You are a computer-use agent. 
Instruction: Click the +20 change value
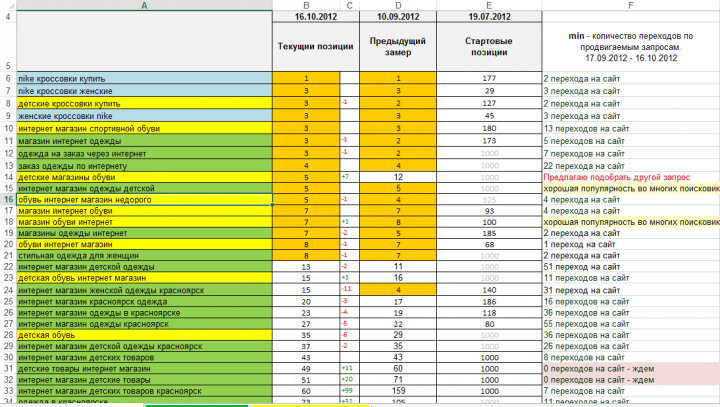pos(347,379)
